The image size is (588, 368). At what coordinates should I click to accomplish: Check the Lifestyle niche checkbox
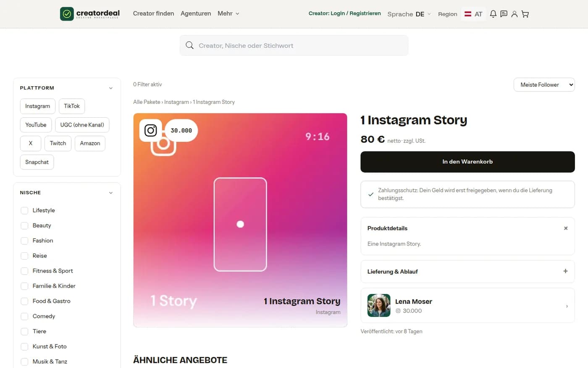[24, 210]
